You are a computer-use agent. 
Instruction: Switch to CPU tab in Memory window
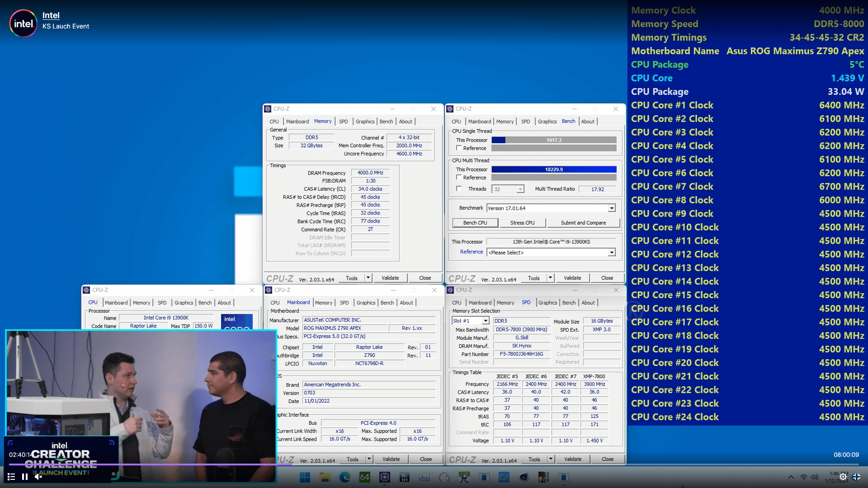point(274,122)
